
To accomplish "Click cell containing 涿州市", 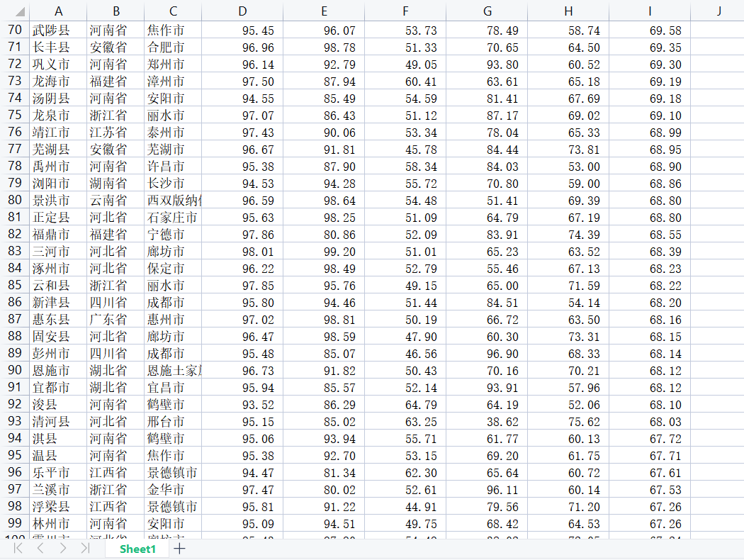I will click(x=58, y=268).
